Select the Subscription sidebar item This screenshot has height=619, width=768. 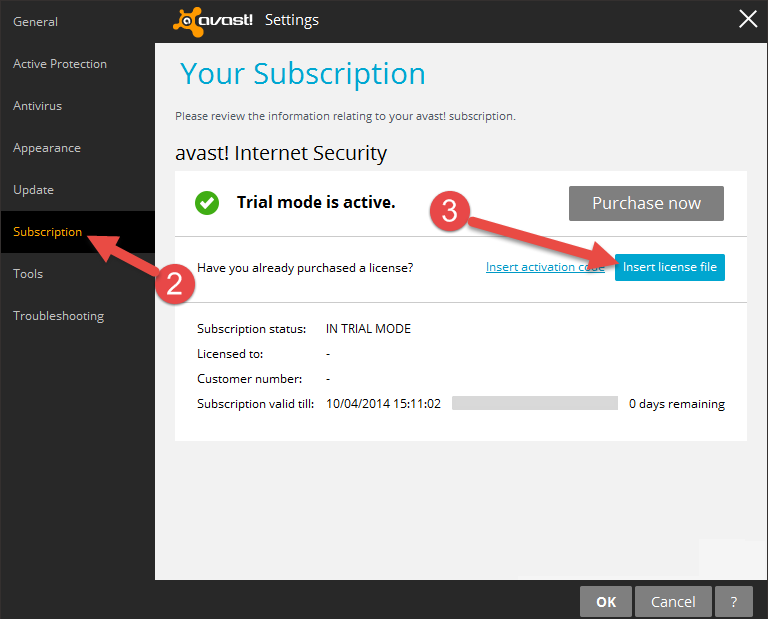point(48,232)
